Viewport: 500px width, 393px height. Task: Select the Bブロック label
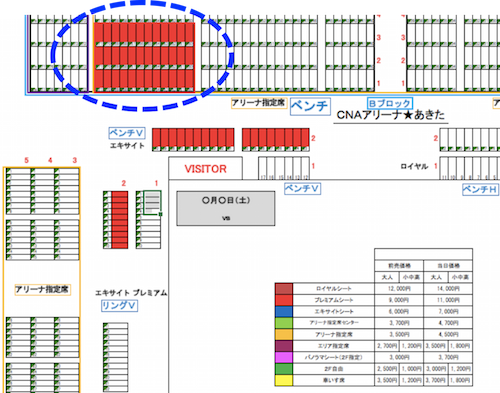coord(390,103)
